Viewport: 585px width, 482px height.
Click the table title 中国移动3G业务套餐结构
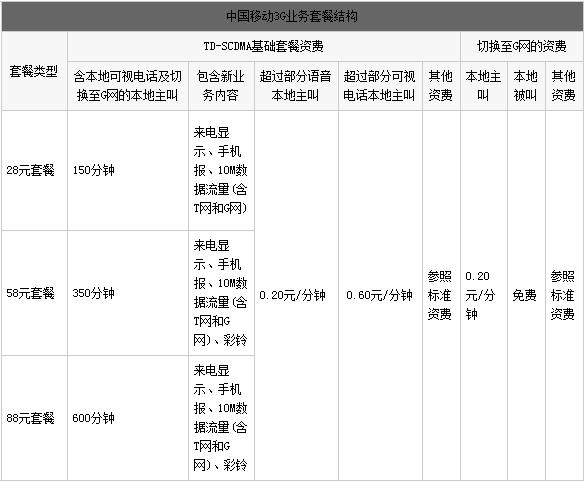(292, 16)
